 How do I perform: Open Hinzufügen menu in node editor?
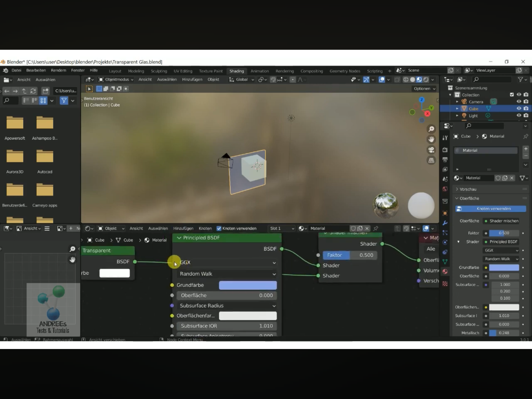(183, 228)
